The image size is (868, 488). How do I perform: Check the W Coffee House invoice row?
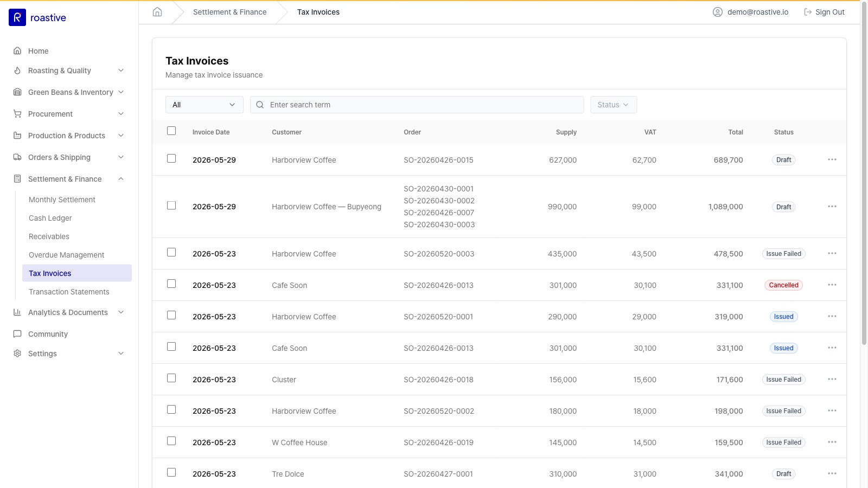pos(171,441)
